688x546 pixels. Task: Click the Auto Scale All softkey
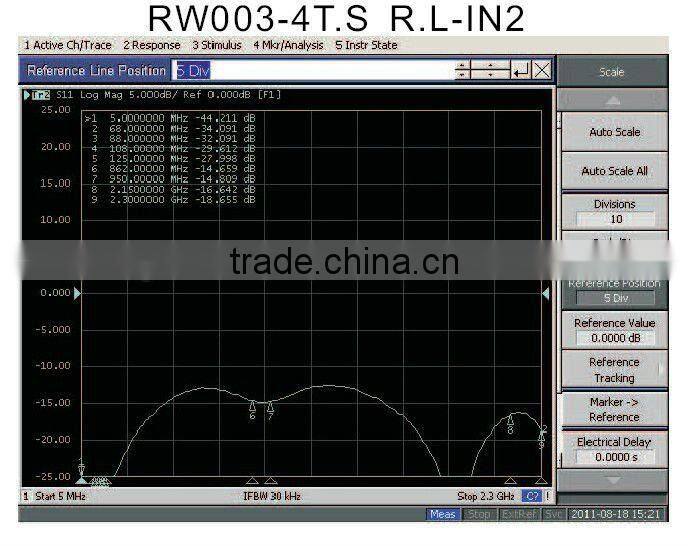click(x=614, y=171)
